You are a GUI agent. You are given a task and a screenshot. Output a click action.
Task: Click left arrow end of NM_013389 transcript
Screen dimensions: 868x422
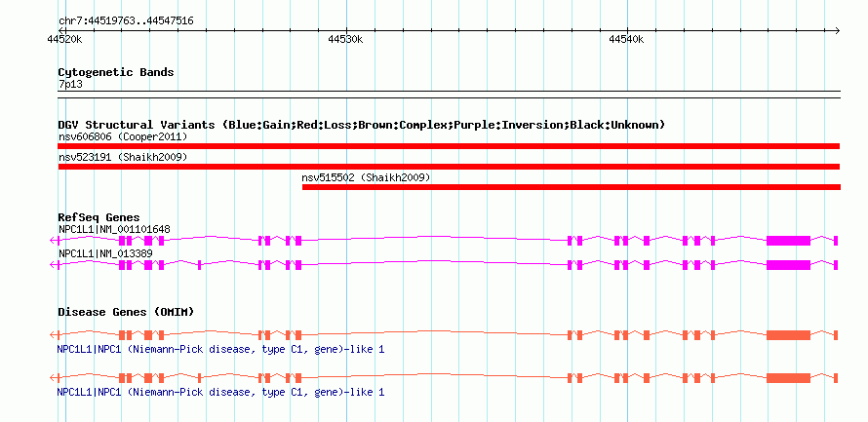point(54,265)
